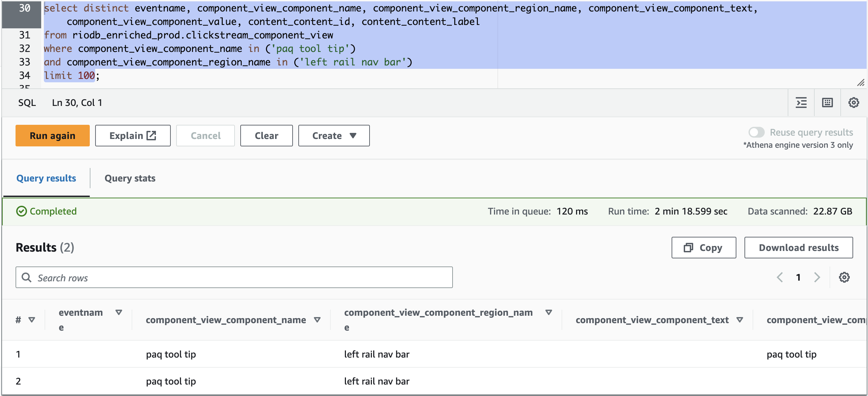Switch to the Query stats tab

click(x=130, y=178)
